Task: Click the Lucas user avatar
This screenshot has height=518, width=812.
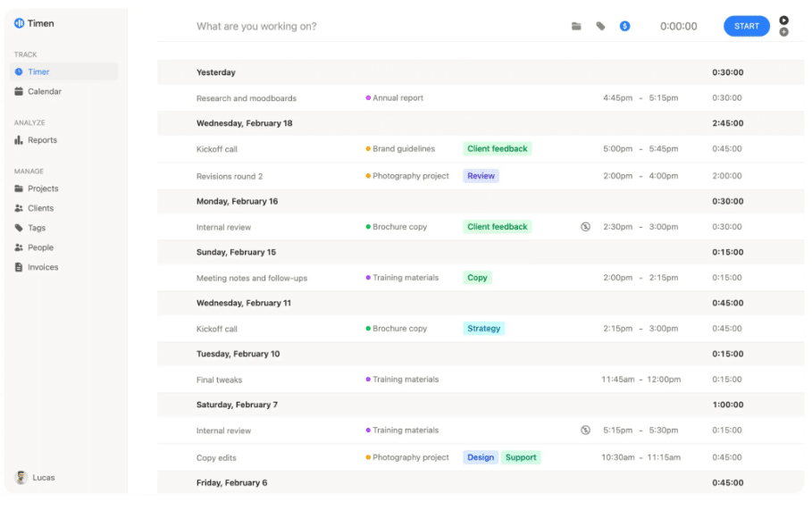Action: click(21, 478)
